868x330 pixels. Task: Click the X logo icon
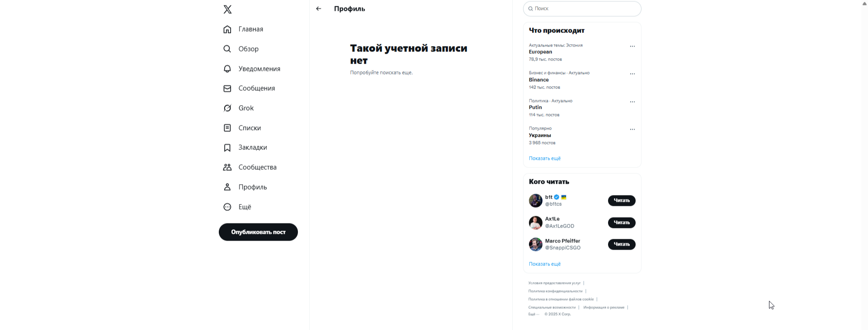click(227, 9)
